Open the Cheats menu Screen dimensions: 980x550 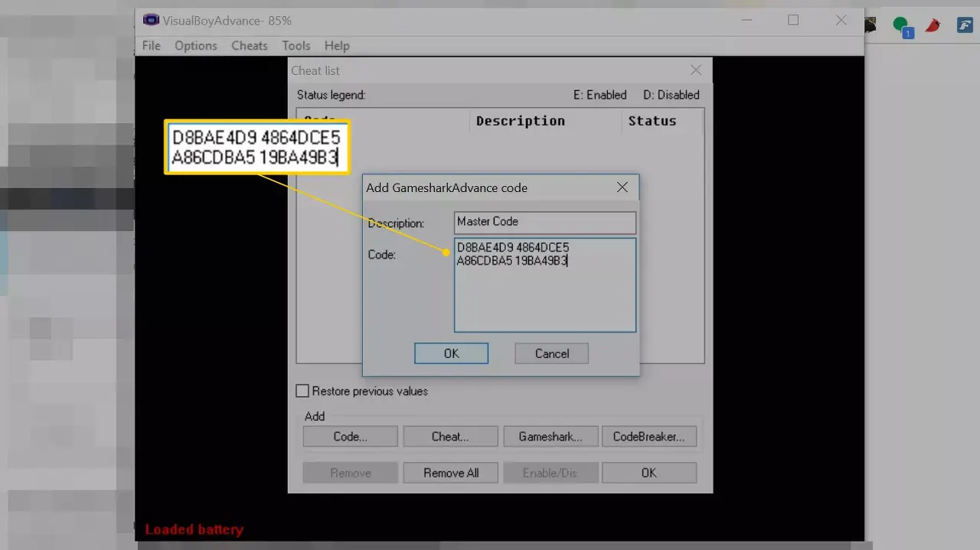point(250,46)
